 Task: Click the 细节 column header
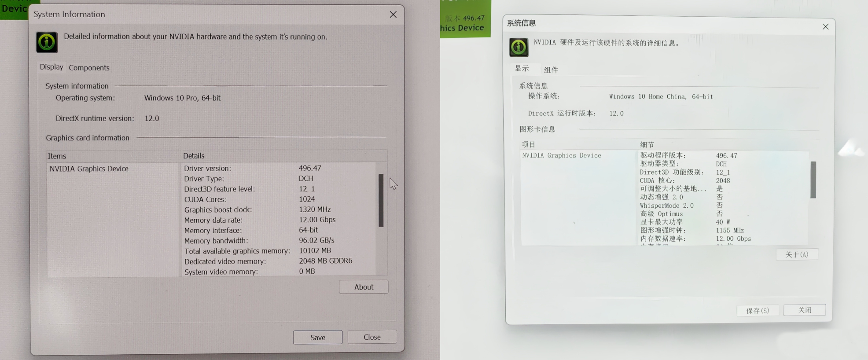coord(647,144)
